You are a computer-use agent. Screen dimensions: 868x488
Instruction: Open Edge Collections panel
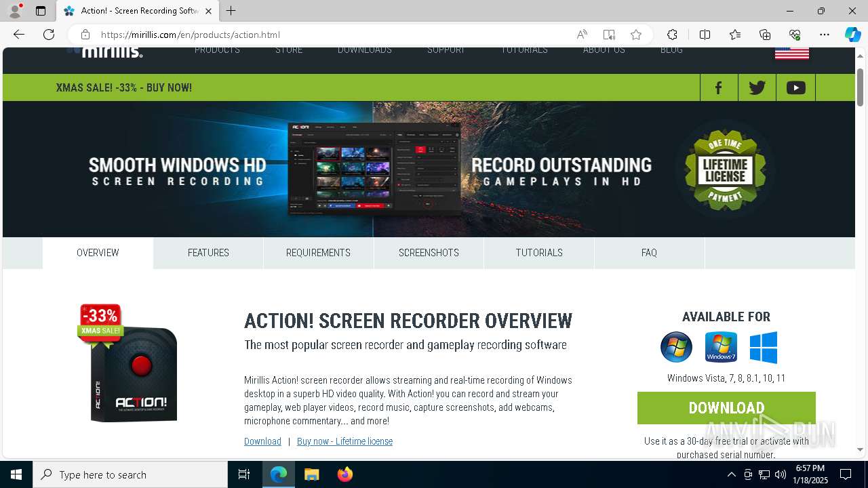pos(765,35)
